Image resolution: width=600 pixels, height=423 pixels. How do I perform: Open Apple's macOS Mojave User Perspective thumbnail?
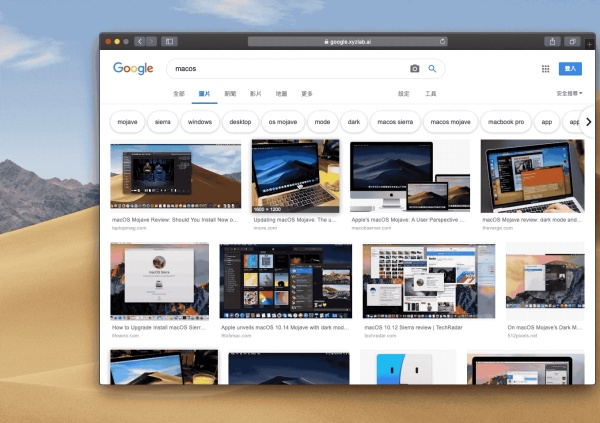click(x=410, y=176)
